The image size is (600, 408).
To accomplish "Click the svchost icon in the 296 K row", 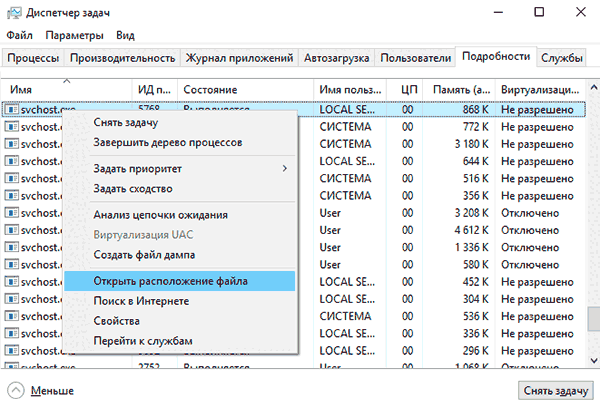I will 12,351.
